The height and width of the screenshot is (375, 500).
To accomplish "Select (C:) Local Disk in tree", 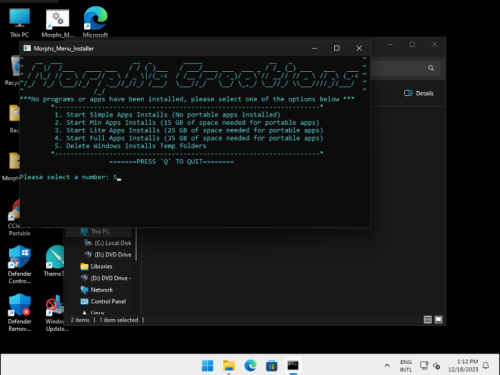I will (x=108, y=243).
